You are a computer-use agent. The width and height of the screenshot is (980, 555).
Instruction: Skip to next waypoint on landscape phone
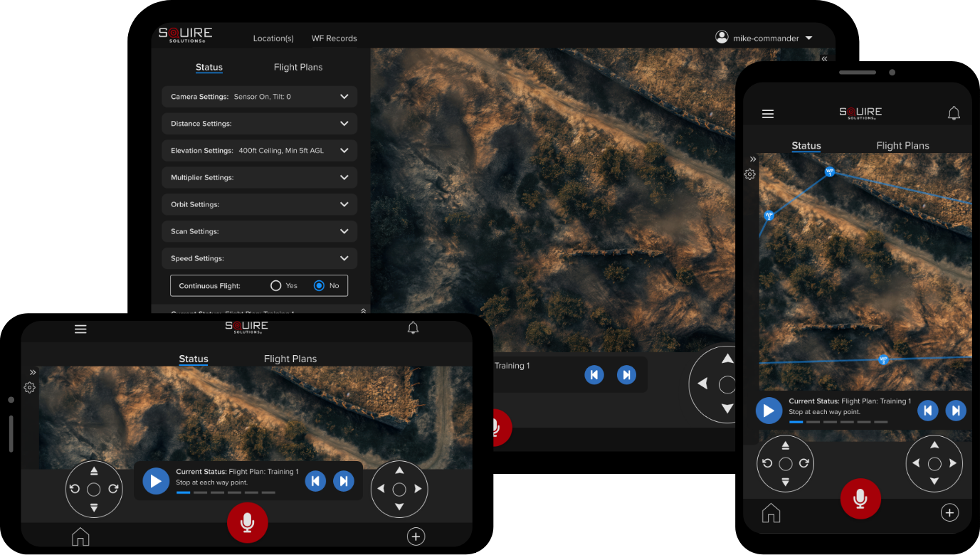[344, 481]
